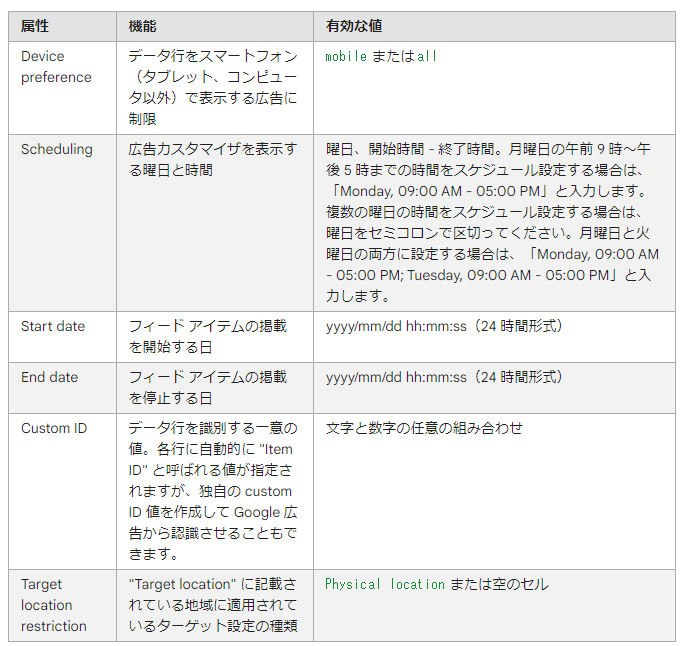Select the Device preference attribute cell
685x646 pixels.
pyautogui.click(x=56, y=67)
